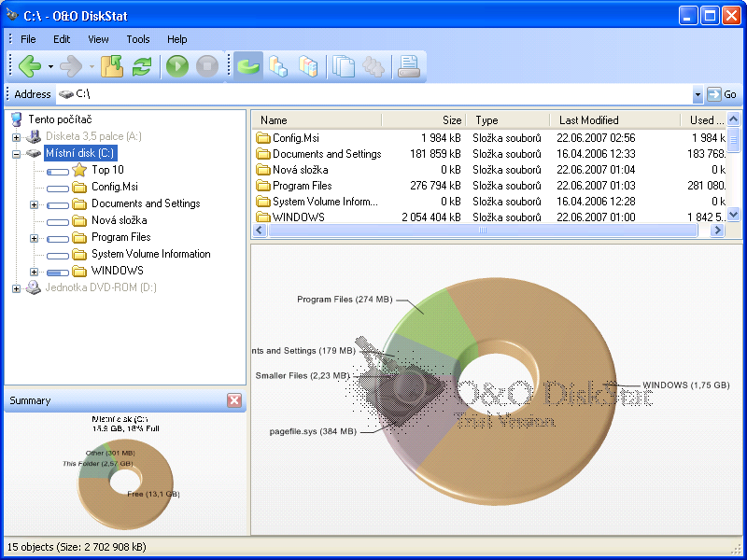
Task: Open the Help menu
Action: [176, 39]
